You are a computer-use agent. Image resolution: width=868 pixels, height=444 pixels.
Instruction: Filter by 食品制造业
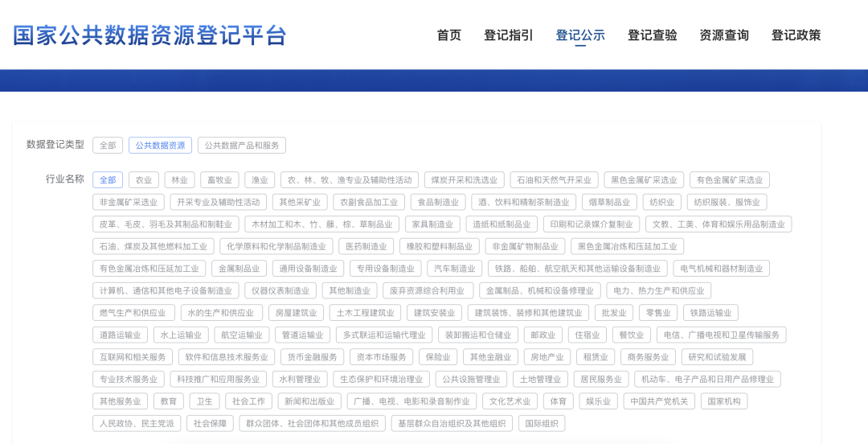coord(439,202)
